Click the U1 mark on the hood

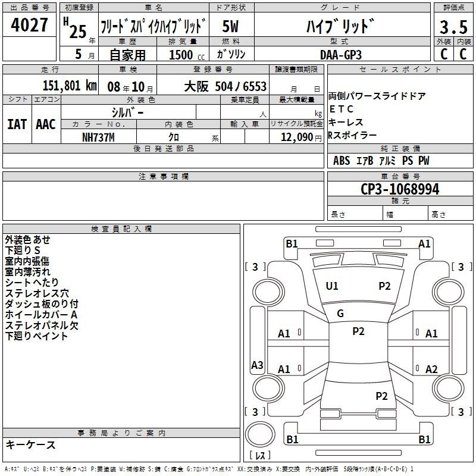(x=332, y=286)
